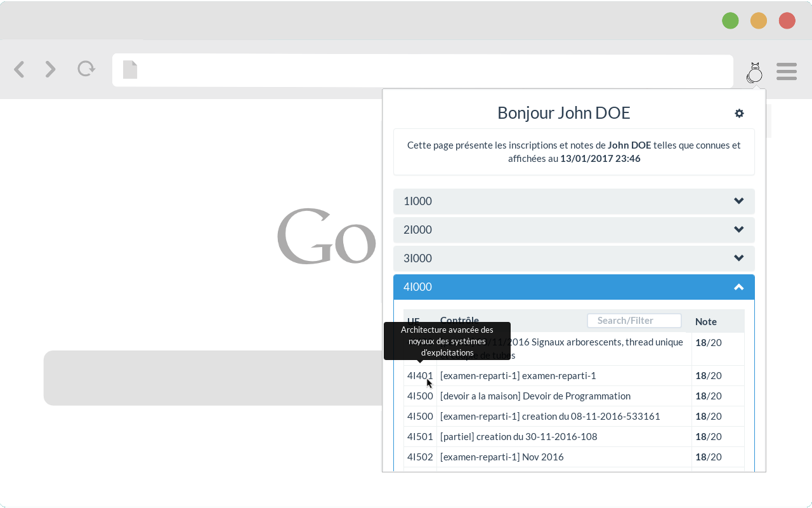Click the browser back arrow
The height and width of the screenshot is (508, 812).
coord(19,69)
